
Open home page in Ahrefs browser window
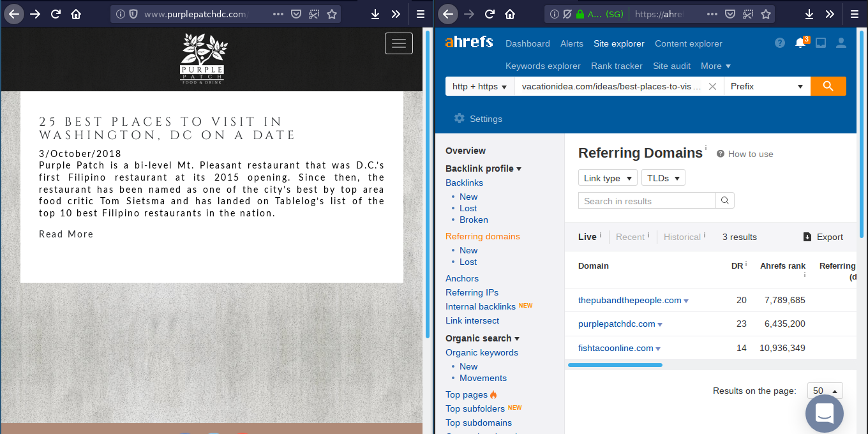pyautogui.click(x=510, y=14)
